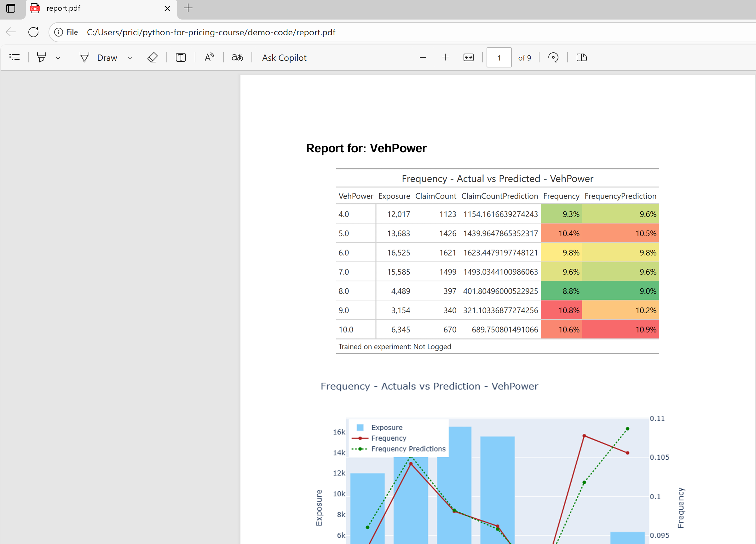Reload the PDF document
The width and height of the screenshot is (756, 544).
tap(33, 32)
